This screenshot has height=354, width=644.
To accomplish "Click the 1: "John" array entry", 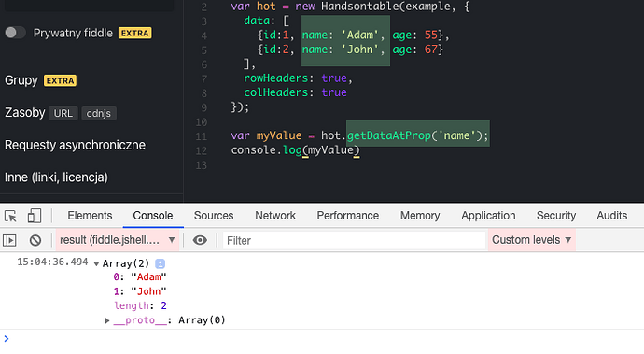I will click(140, 291).
